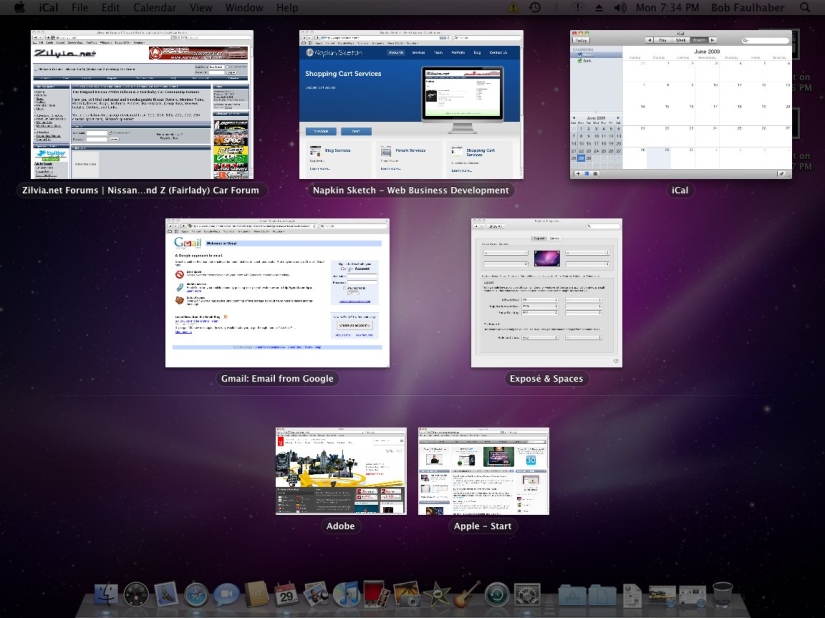Click the Create an Account button in Gmail window
Image resolution: width=825 pixels, height=618 pixels.
click(354, 325)
